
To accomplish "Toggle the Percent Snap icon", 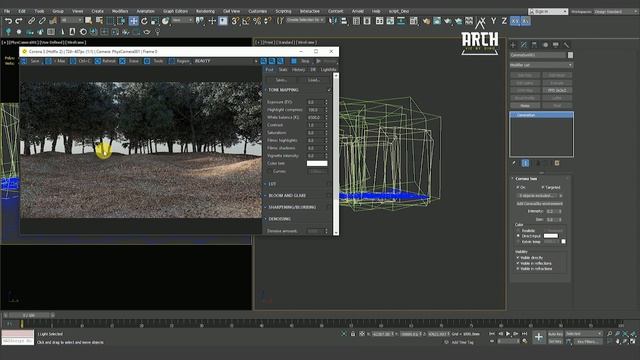I will click(257, 21).
